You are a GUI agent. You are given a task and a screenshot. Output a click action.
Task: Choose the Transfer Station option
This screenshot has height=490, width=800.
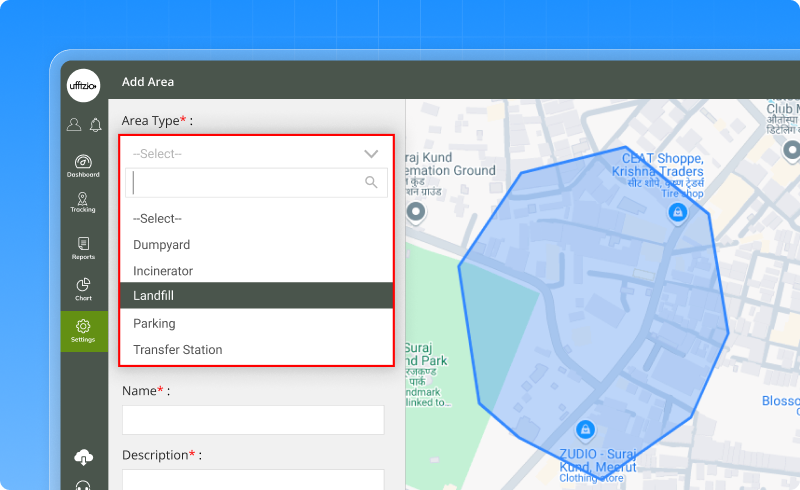pyautogui.click(x=177, y=350)
